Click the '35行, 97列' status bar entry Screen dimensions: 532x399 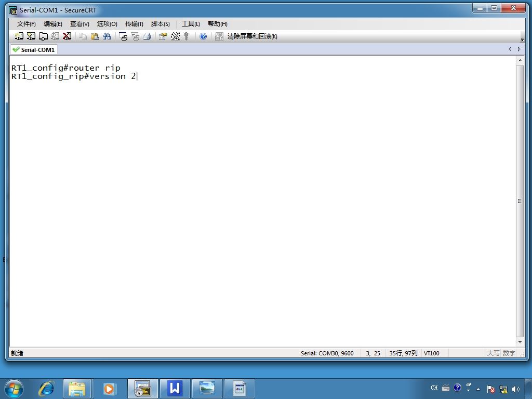click(x=403, y=353)
